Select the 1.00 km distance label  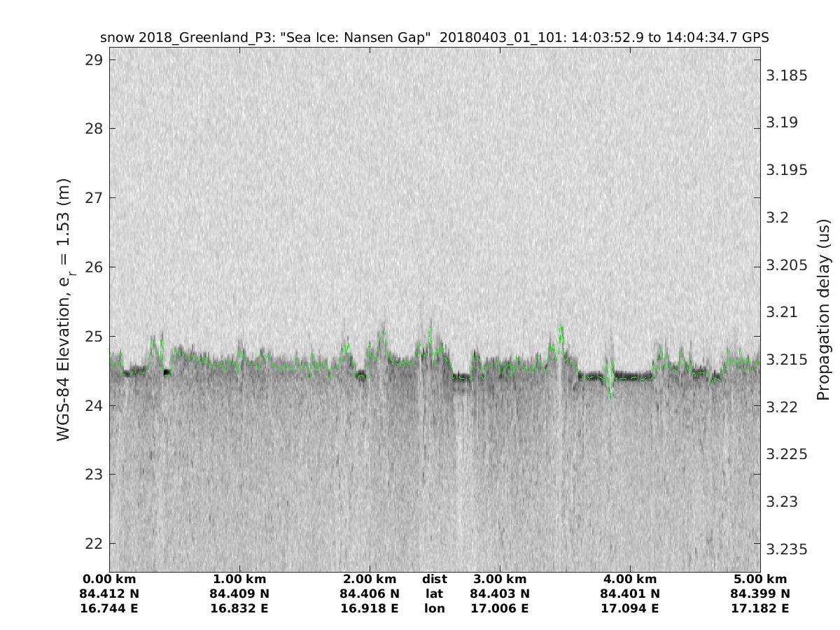pyautogui.click(x=239, y=580)
